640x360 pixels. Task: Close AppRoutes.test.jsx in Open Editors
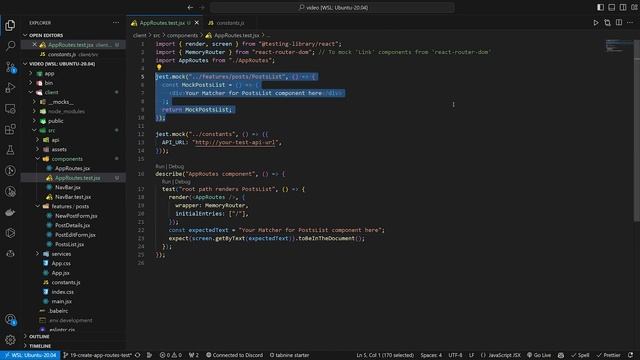[35, 45]
